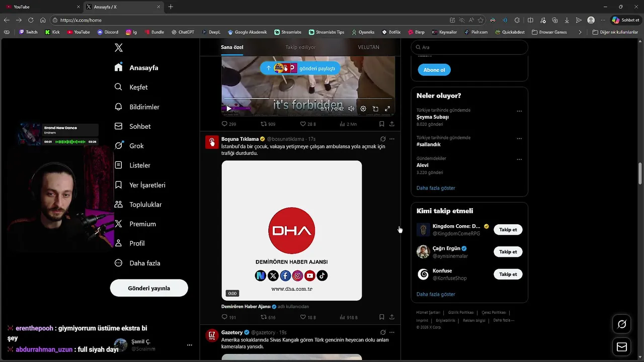Screen dimensions: 644x362
Task: Reply to DHA post with 191 comments
Action: point(229,317)
